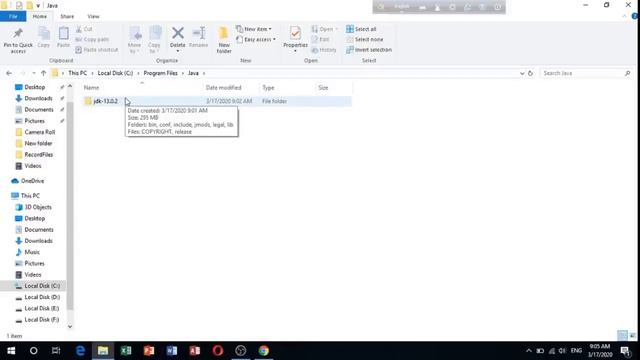This screenshot has height=360, width=640.
Task: Pin folder to Quick access
Action: [x=18, y=40]
